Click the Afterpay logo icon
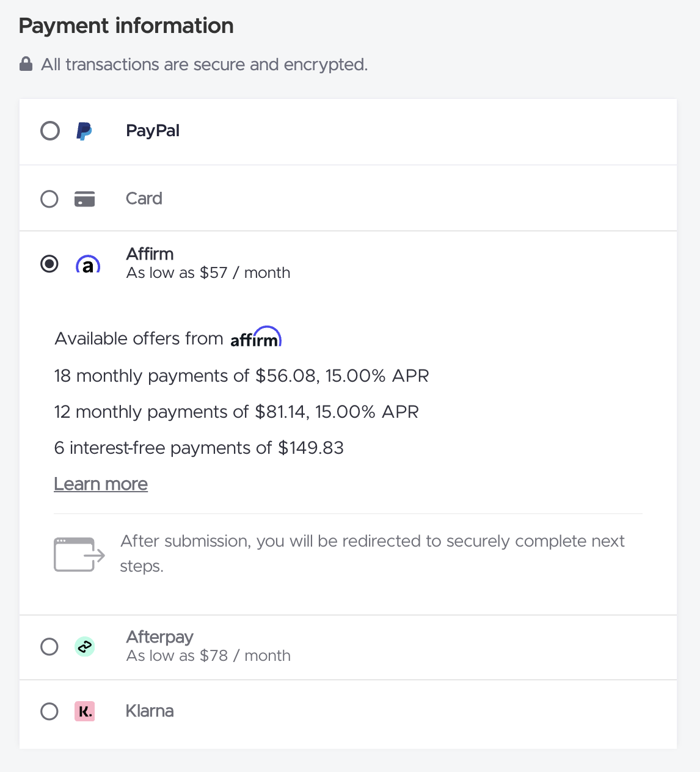Image resolution: width=700 pixels, height=772 pixels. pos(84,647)
